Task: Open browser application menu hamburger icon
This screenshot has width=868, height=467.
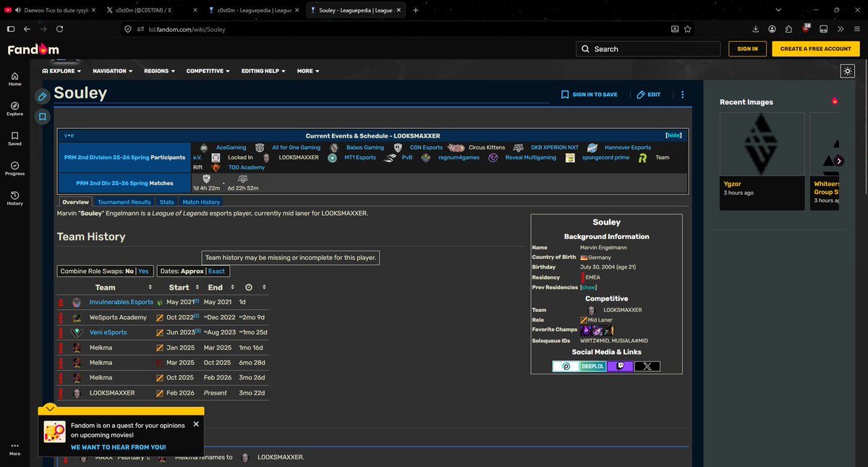Action: tap(857, 29)
